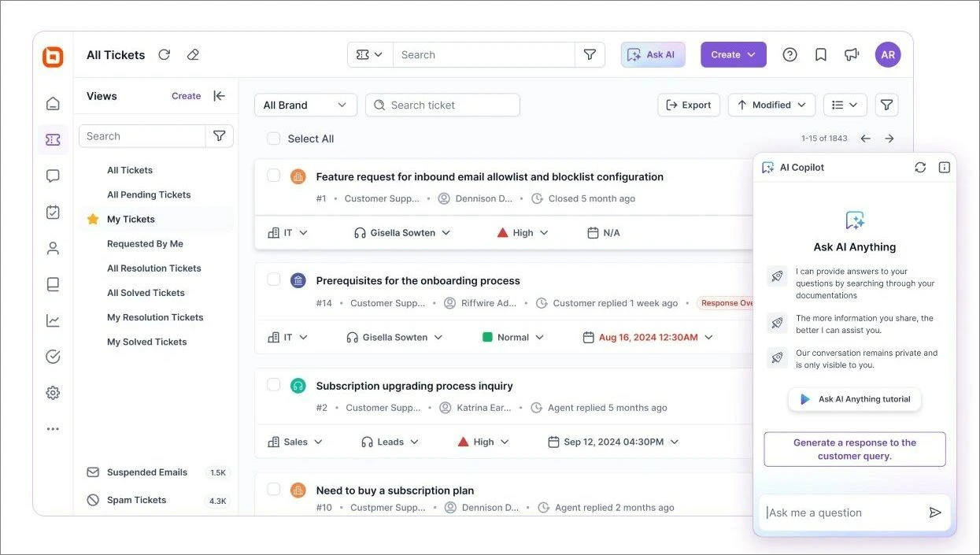Viewport: 980px width, 555px height.
Task: Click the orange app logo icon
Action: click(x=53, y=57)
